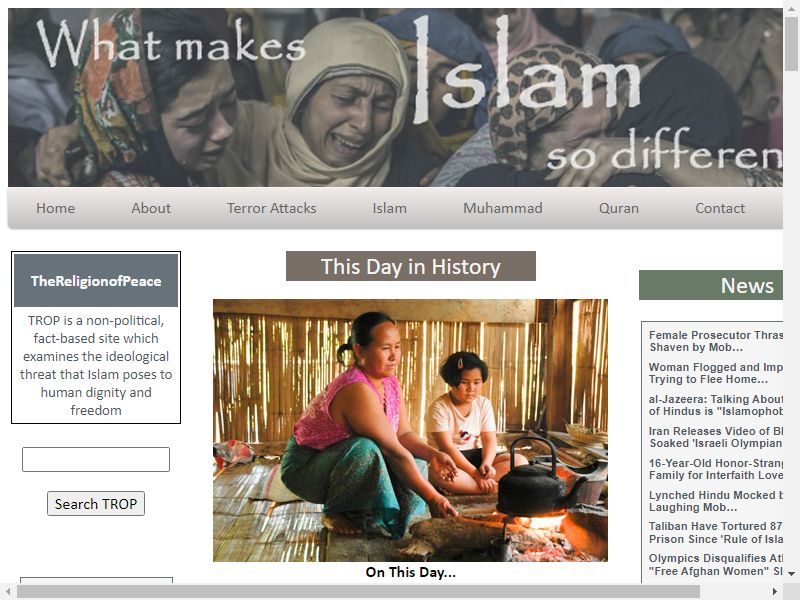Read the al-Jazeera Hindus headline
This screenshot has height=600, width=800.
tap(716, 405)
